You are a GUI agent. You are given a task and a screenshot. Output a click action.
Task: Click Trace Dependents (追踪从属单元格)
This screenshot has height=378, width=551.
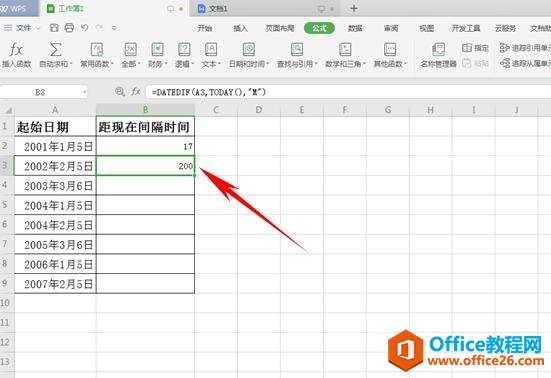[x=525, y=63]
